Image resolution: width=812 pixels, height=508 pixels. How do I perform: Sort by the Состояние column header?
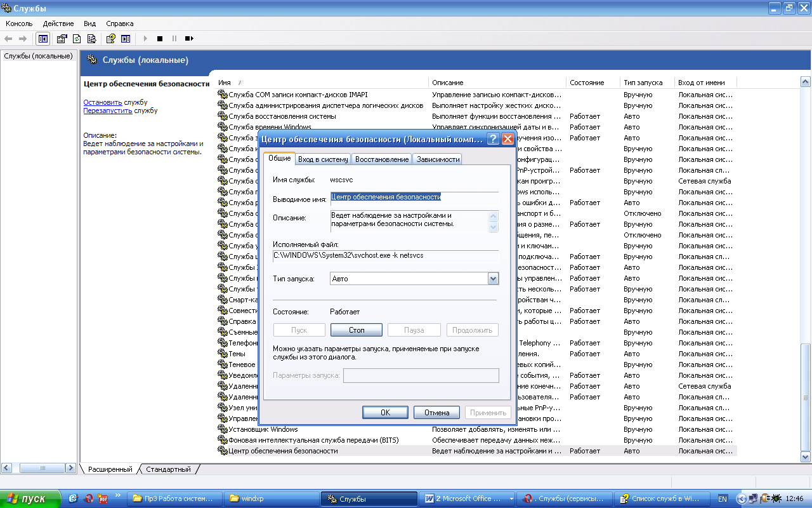pos(593,83)
